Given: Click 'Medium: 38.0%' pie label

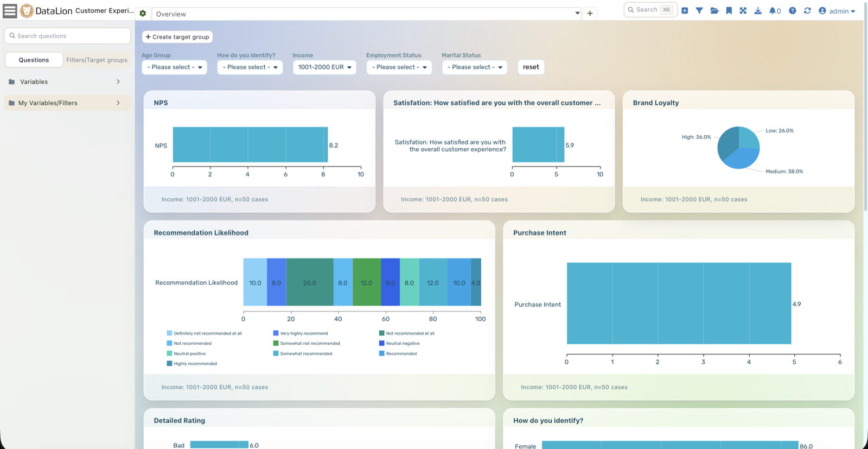Looking at the screenshot, I should pos(784,172).
